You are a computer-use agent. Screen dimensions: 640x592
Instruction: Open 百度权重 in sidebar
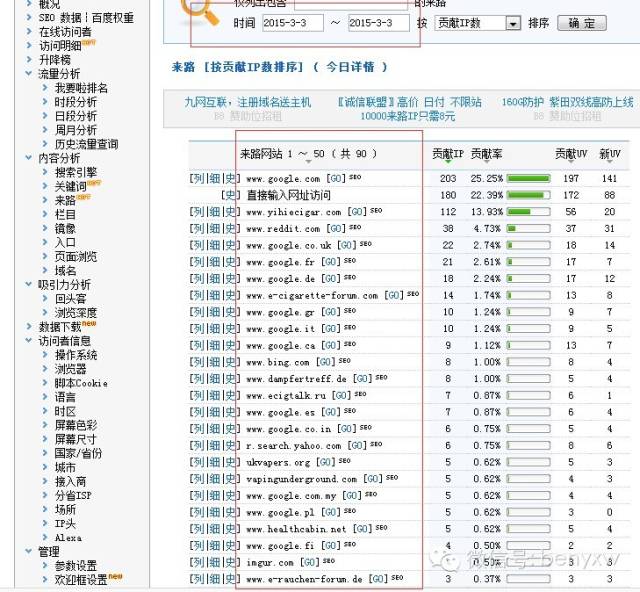point(113,18)
